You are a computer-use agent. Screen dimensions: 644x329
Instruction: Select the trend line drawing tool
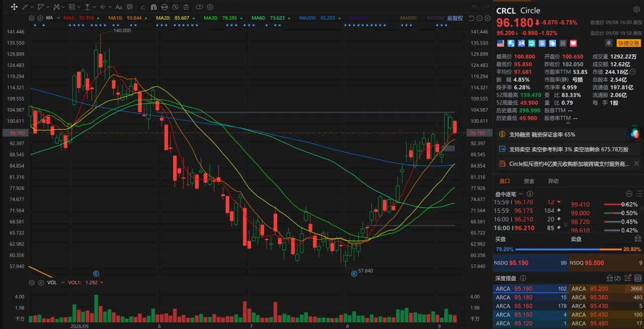click(26, 7)
